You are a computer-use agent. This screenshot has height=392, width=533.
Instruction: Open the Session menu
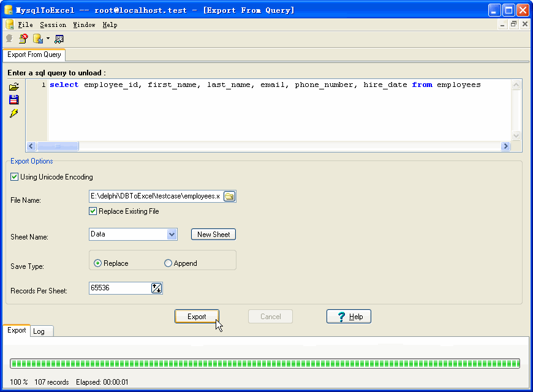click(x=53, y=25)
